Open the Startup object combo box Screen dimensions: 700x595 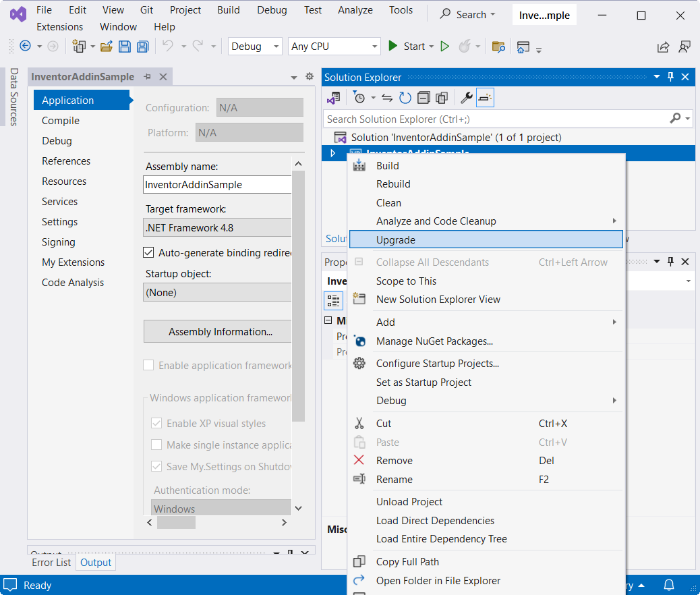point(217,292)
